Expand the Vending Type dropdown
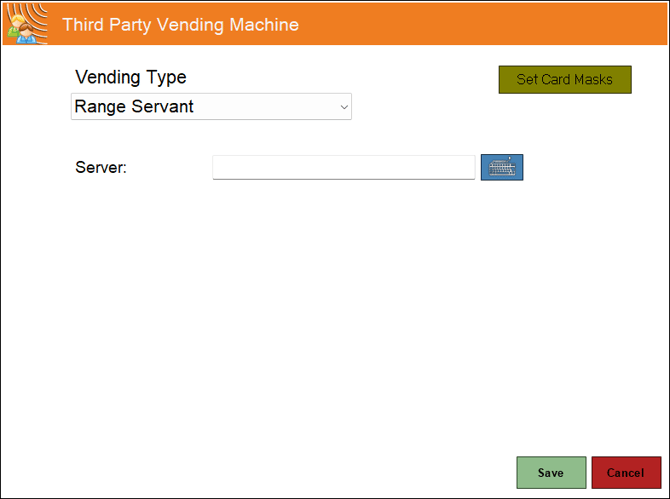 (212, 106)
